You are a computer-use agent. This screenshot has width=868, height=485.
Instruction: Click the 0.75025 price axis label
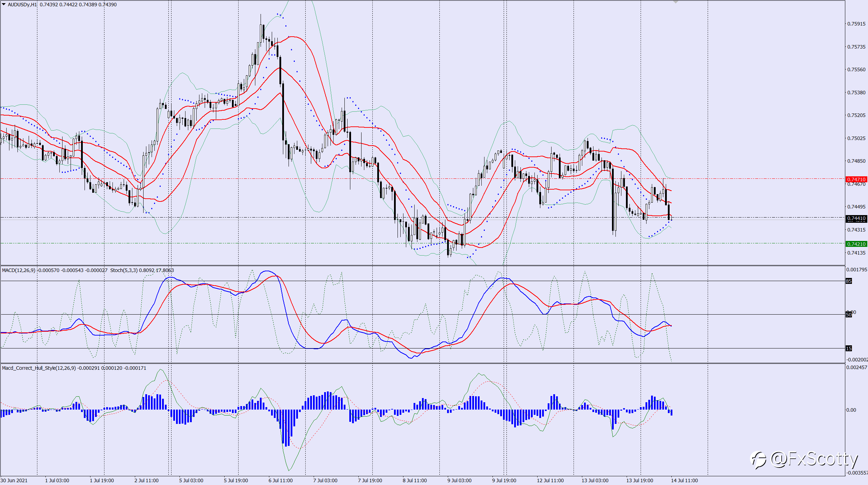(x=856, y=138)
